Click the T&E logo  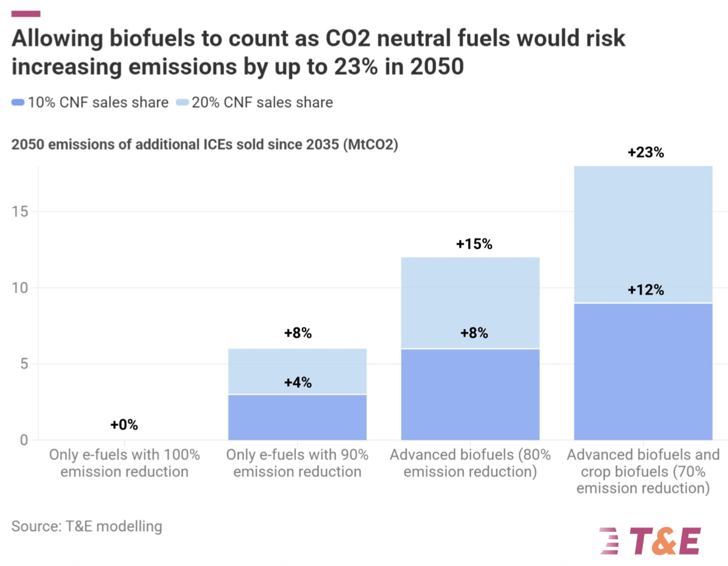pyautogui.click(x=651, y=541)
